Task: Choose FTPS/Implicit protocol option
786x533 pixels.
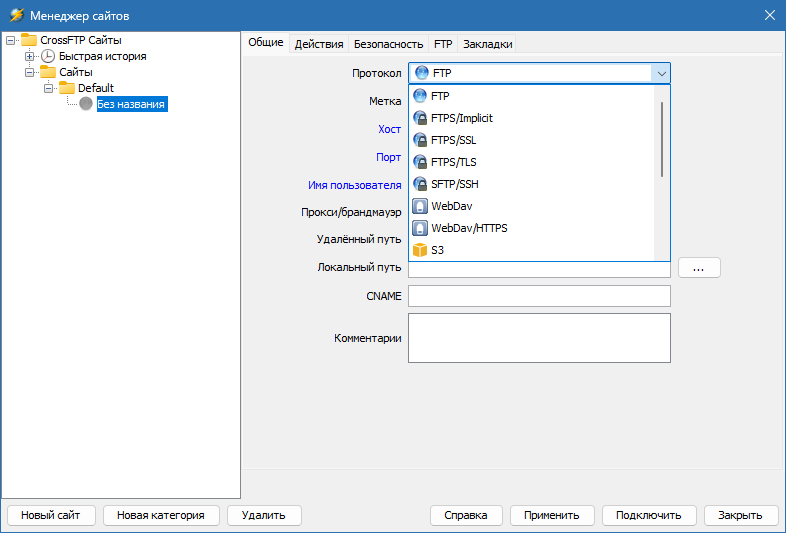Action: [x=532, y=118]
